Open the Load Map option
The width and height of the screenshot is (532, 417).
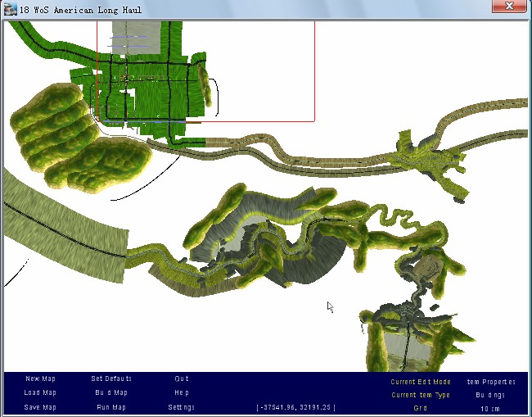40,392
